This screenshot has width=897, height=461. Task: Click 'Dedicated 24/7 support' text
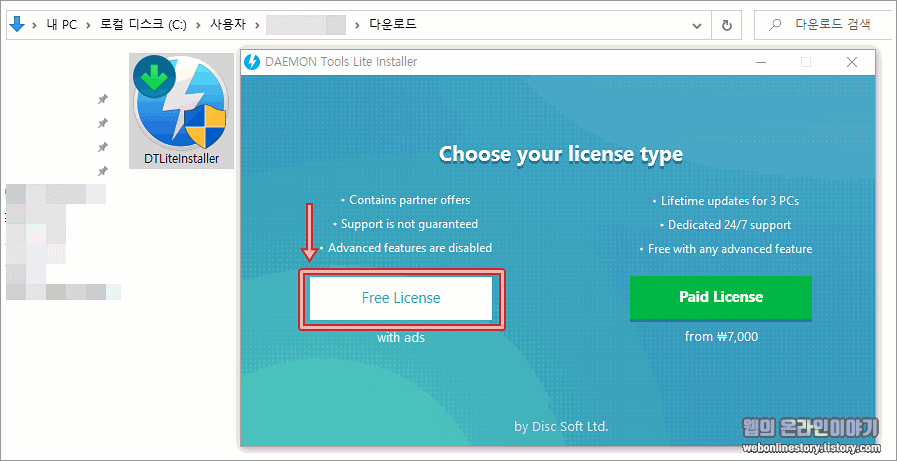(x=729, y=225)
